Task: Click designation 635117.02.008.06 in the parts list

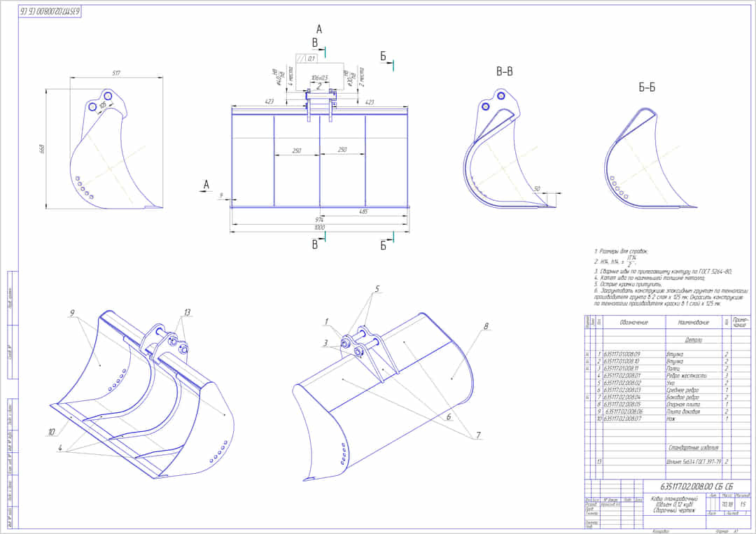Action: tap(624, 412)
